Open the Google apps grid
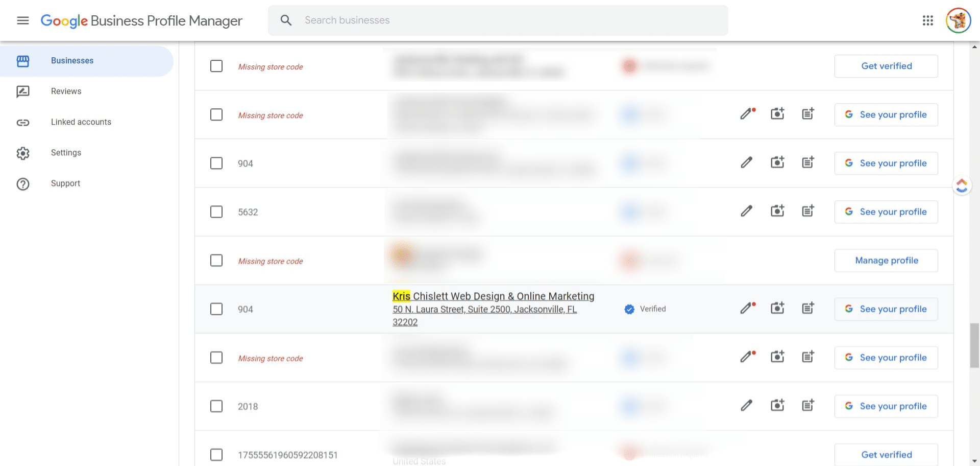Screen dimensions: 980x466 point(928,20)
